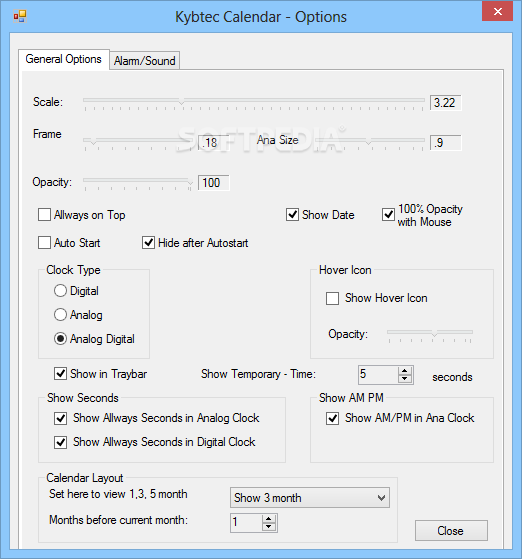Screen dimensions: 522x559
Task: Decrease Months before current month value
Action: point(269,527)
